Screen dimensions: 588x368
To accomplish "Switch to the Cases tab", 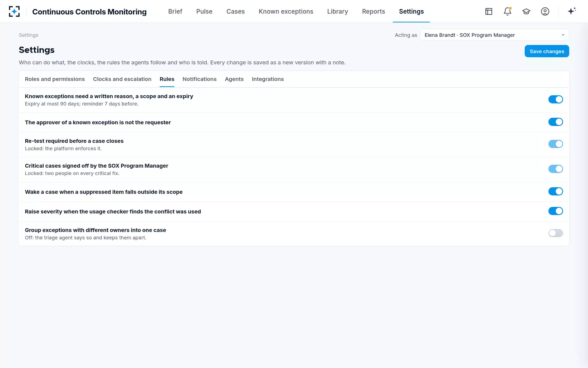I will pos(236,11).
